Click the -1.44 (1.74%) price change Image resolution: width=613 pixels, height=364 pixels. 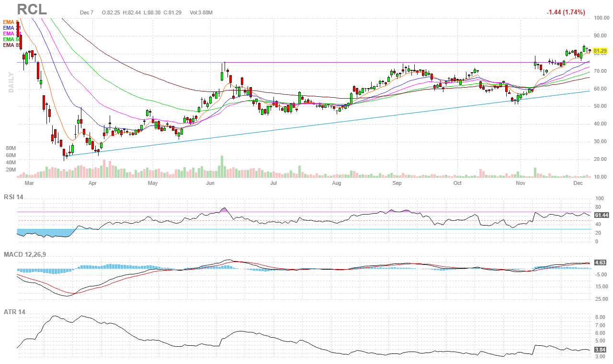click(566, 12)
